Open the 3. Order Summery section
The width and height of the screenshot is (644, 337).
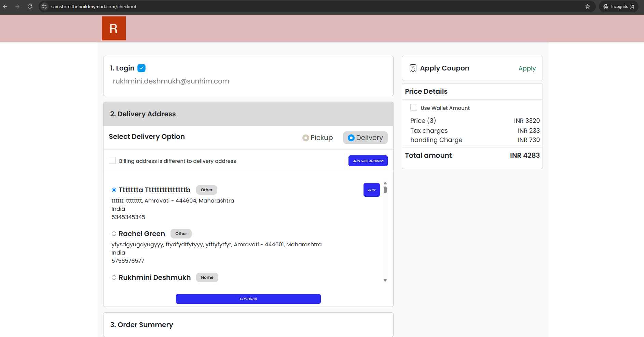pyautogui.click(x=248, y=325)
